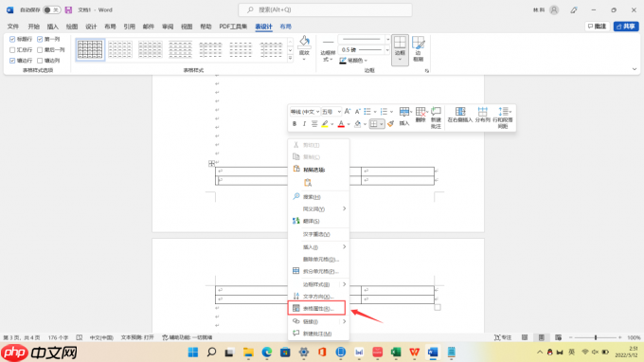This screenshot has height=362, width=644.
Task: Click the Format Painter brush in mini toolbar
Action: tap(390, 123)
